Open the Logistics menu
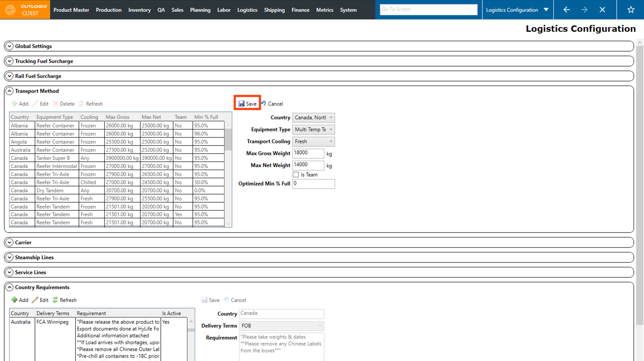 (x=247, y=10)
